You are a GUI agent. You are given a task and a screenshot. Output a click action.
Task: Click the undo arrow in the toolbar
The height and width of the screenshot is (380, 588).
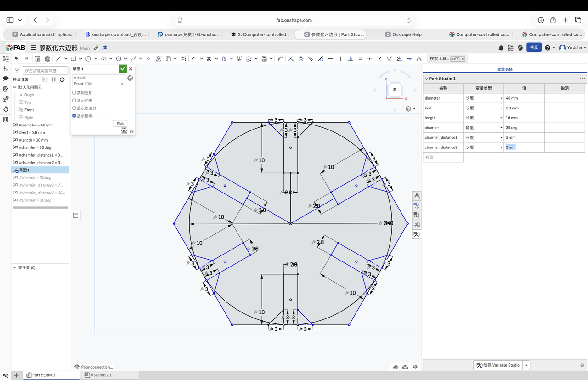(x=17, y=59)
